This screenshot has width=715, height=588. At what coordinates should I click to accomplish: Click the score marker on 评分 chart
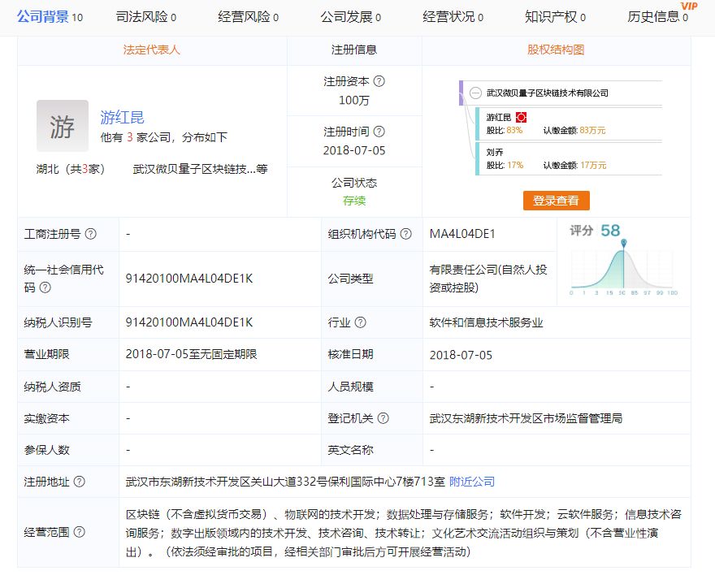pyautogui.click(x=624, y=243)
